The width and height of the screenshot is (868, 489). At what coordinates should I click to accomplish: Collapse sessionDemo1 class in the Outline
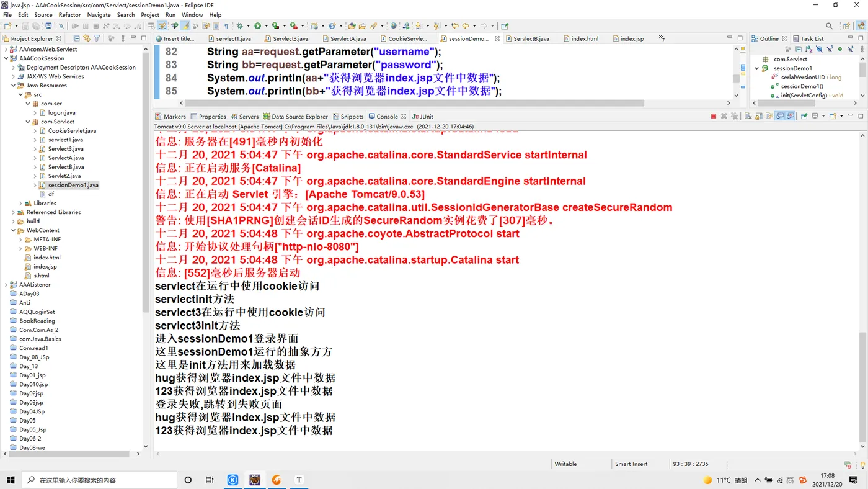pyautogui.click(x=757, y=68)
